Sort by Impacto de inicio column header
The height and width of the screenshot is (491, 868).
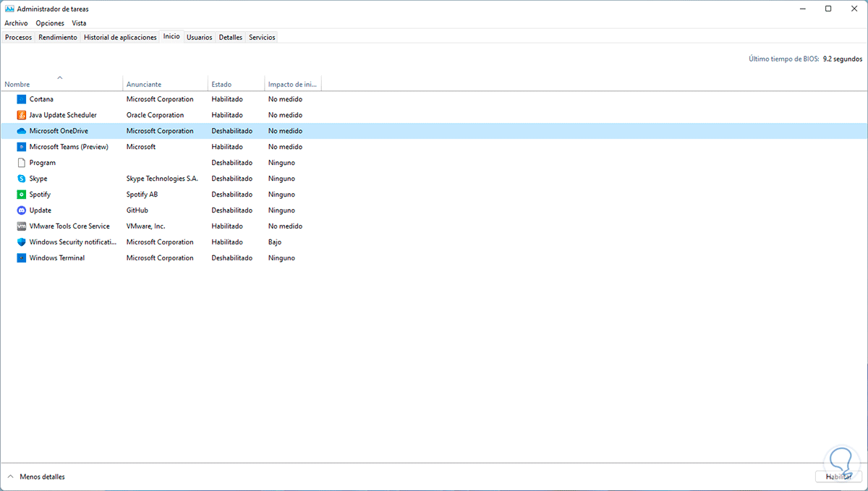292,84
